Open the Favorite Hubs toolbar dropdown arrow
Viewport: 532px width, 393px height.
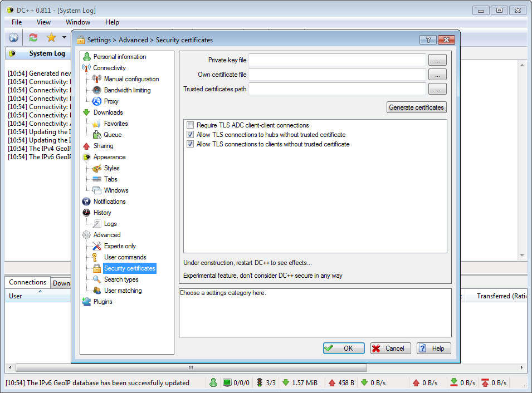[64, 37]
